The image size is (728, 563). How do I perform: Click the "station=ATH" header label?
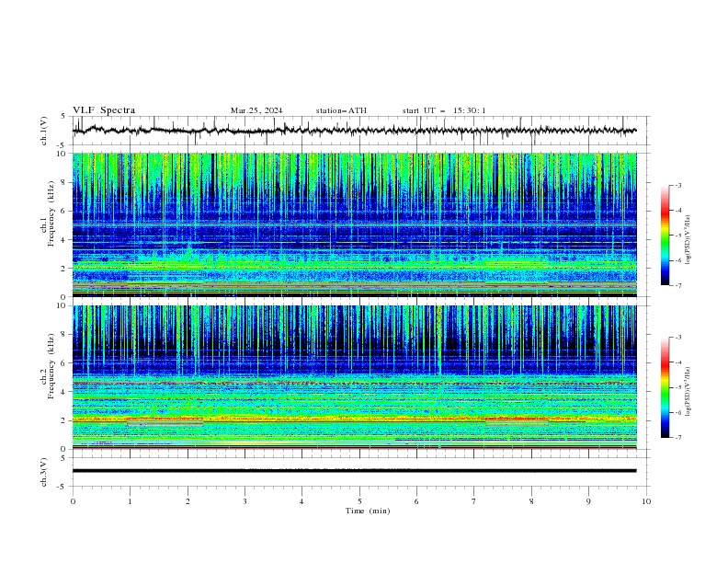pos(341,110)
